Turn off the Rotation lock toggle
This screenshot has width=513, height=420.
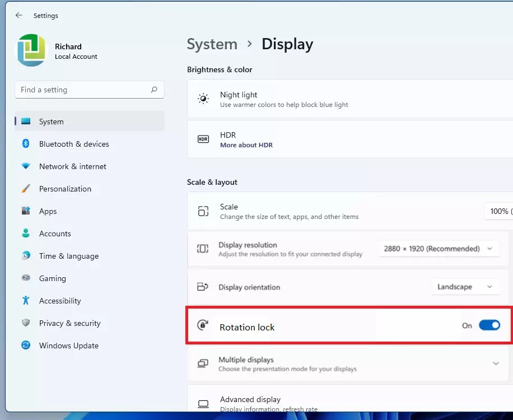coord(489,325)
